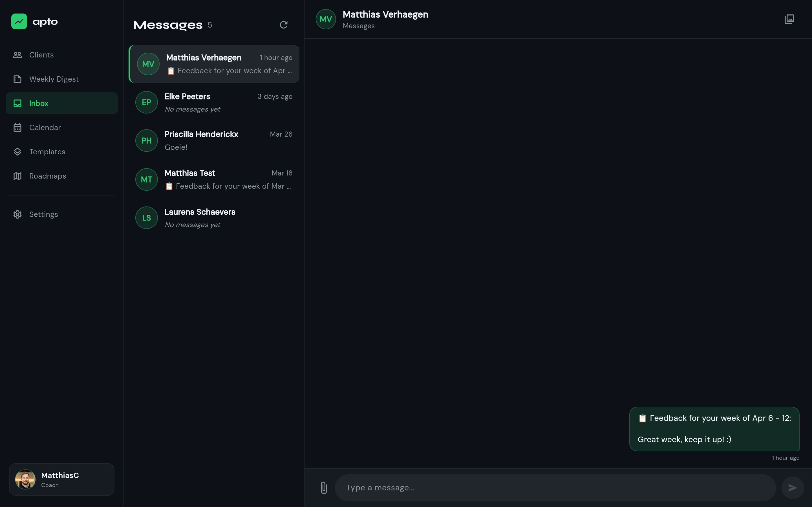Click the MV avatar in chat header
Viewport: 812px width, 507px height.
[325, 19]
